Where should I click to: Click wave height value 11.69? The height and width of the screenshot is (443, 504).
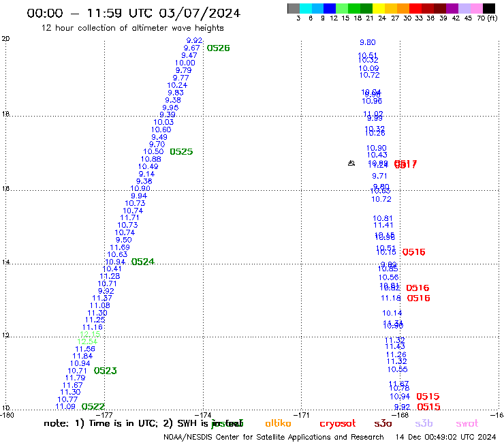[120, 247]
